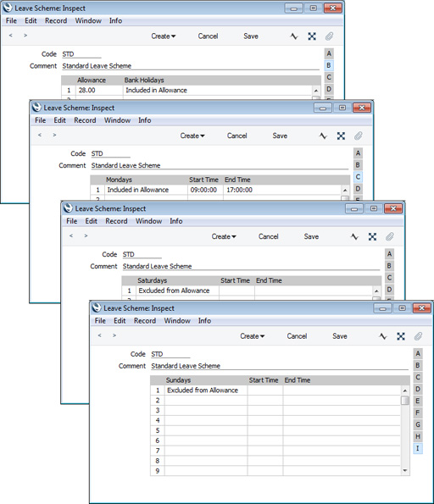Select tab E in Sundays window

pos(418,401)
